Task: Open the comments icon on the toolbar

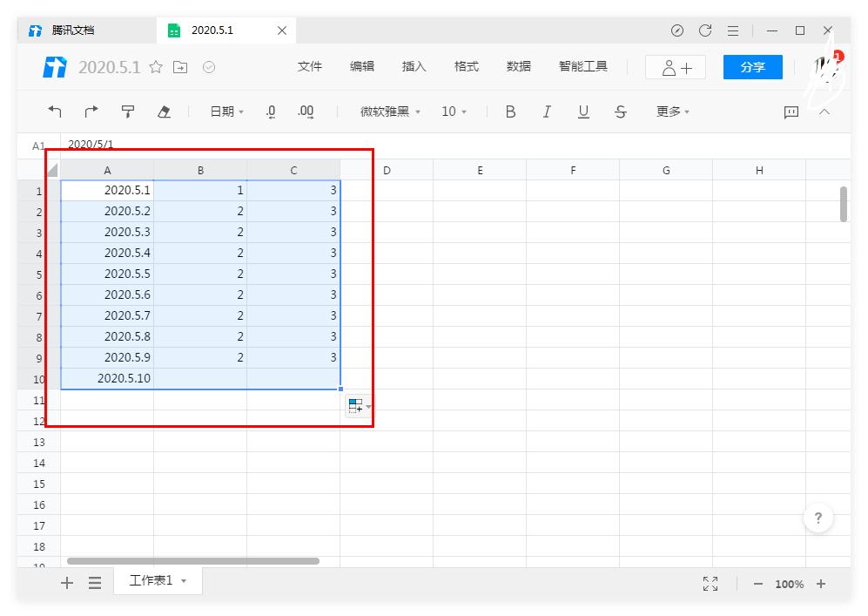Action: (x=791, y=112)
